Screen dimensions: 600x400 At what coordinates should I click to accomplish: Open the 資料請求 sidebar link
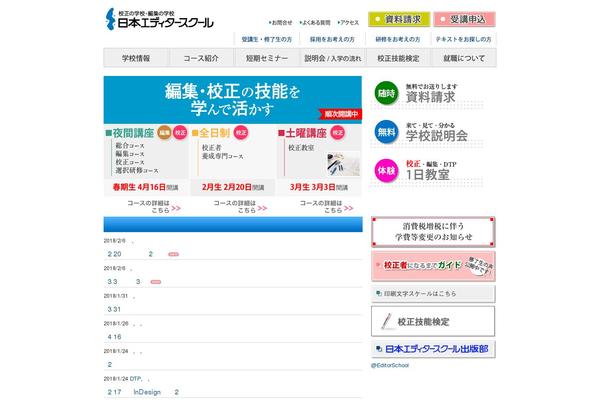[431, 93]
